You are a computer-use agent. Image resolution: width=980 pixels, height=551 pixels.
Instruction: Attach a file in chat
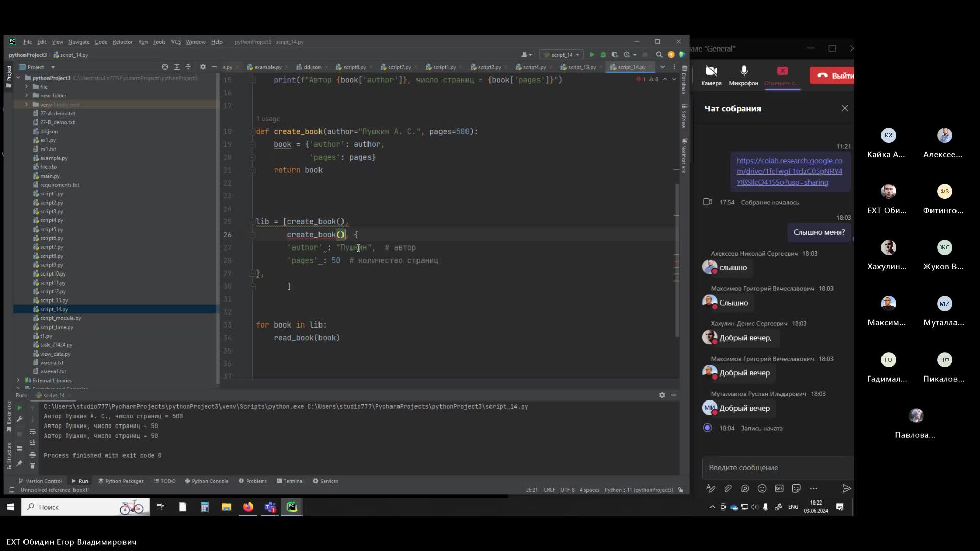tap(728, 489)
